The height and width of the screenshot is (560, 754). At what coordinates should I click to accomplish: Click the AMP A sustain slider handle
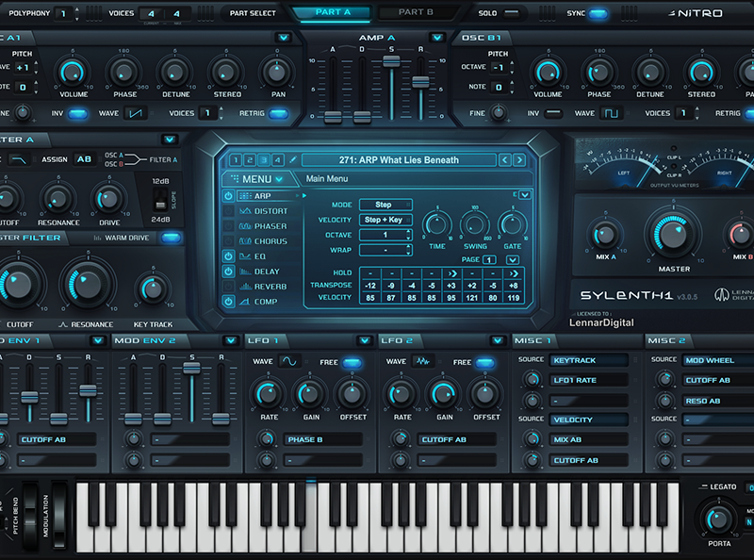click(391, 61)
